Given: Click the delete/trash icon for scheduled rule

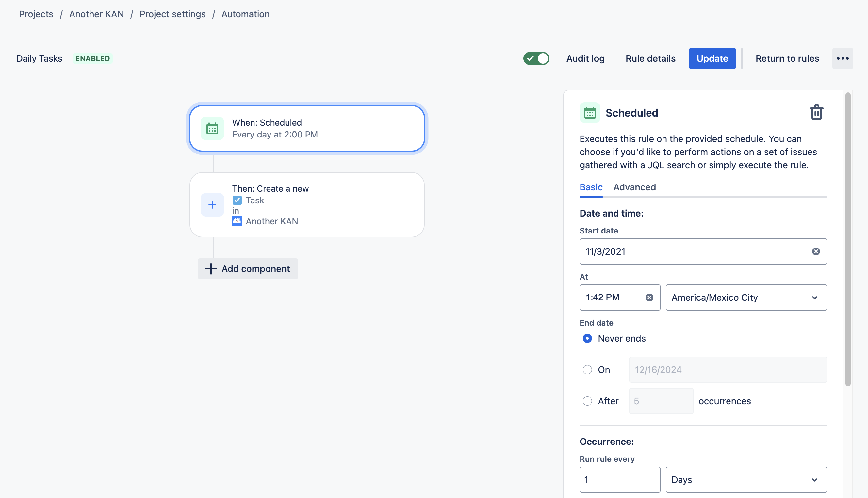Looking at the screenshot, I should pyautogui.click(x=815, y=113).
